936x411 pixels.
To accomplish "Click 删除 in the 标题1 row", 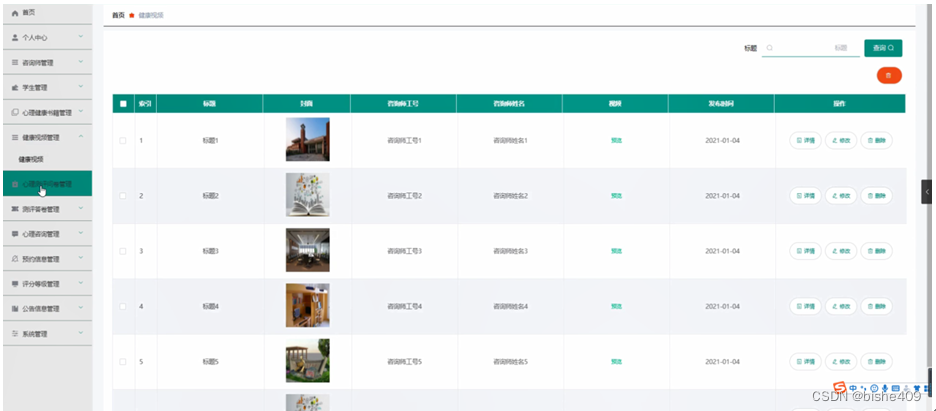I will (x=876, y=140).
